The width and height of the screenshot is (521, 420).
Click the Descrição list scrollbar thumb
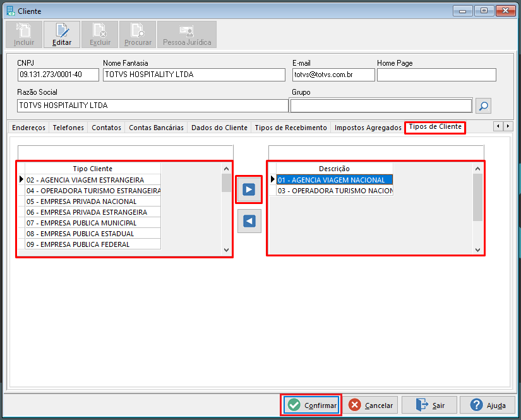point(477,198)
